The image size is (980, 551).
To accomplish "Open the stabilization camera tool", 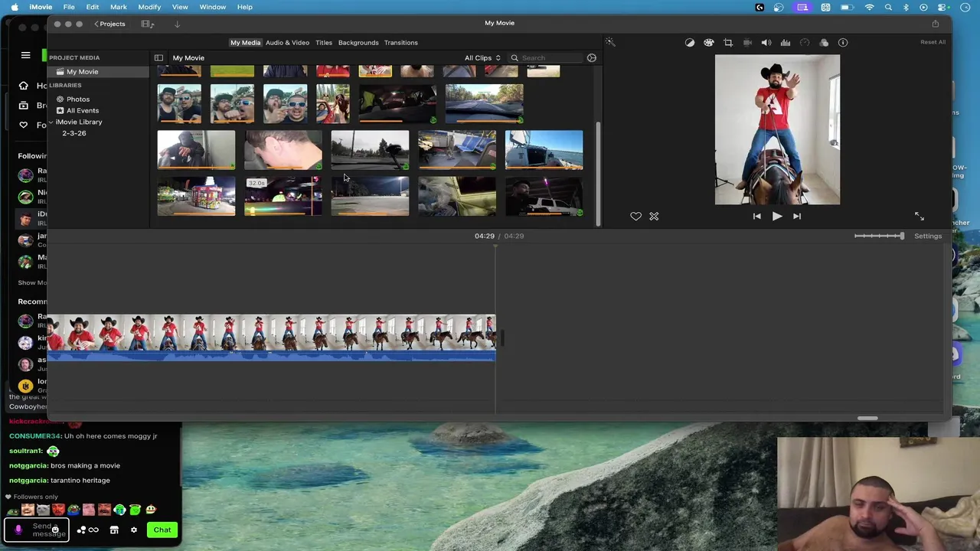I will coord(747,43).
